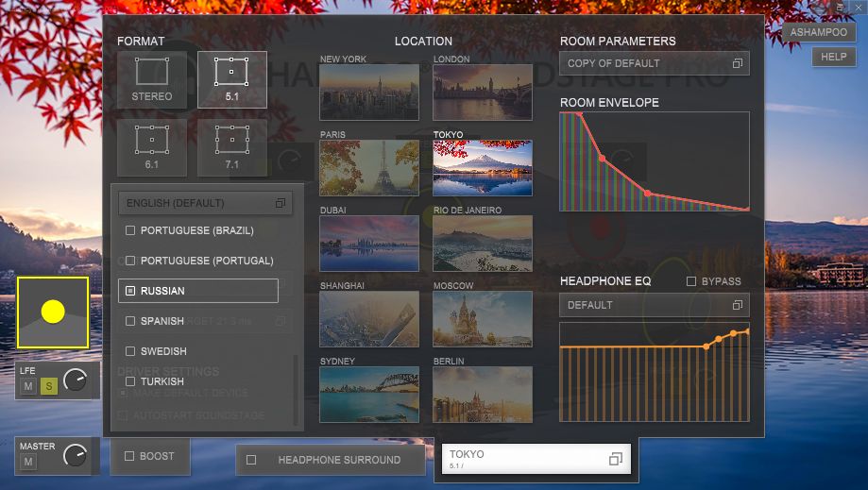This screenshot has height=490, width=868.
Task: Click the restore icon in COPY OF DEFAULT box
Action: coord(738,63)
